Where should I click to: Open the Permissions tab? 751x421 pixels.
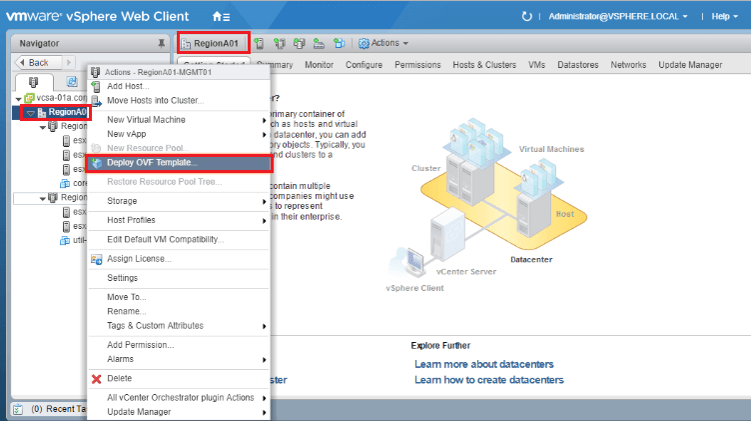coord(418,65)
